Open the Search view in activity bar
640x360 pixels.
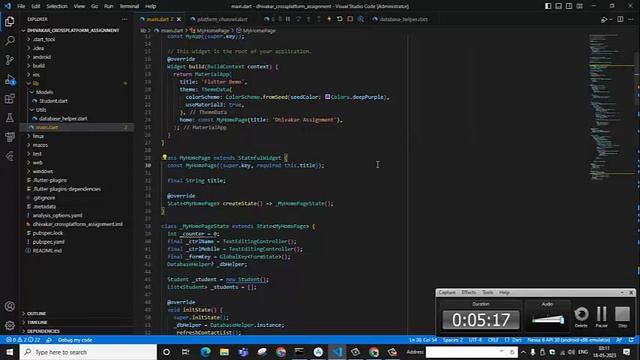click(x=9, y=40)
